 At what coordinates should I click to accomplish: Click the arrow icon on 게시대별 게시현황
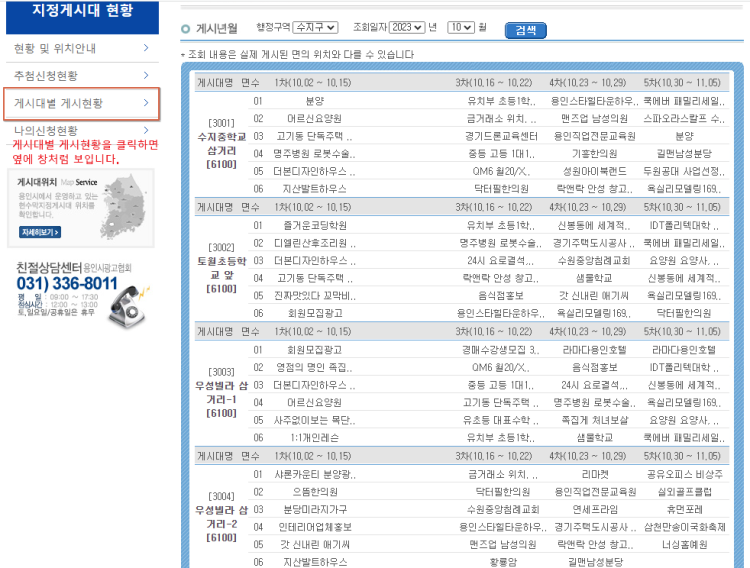point(146,103)
